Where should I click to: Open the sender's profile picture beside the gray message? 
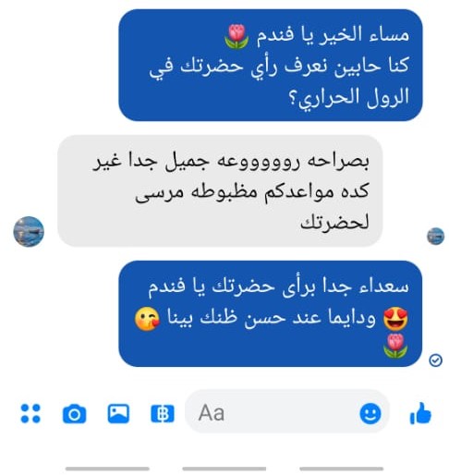[x=29, y=231]
